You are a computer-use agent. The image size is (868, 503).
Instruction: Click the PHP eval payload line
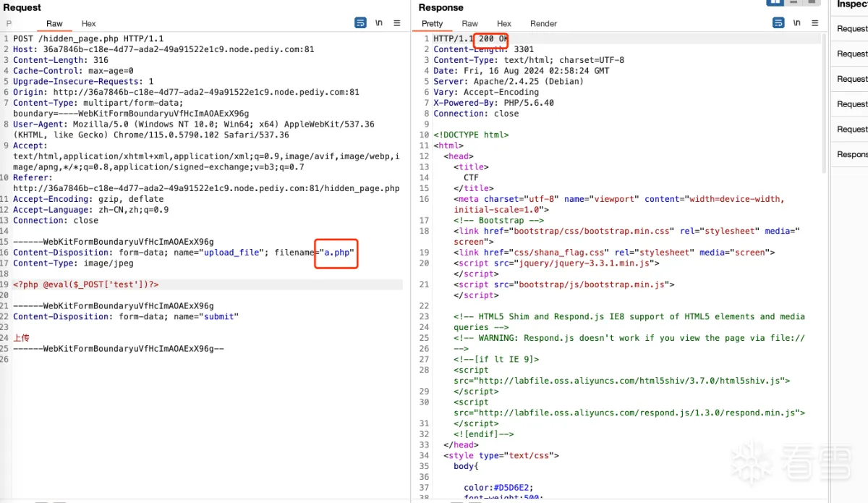coord(86,284)
